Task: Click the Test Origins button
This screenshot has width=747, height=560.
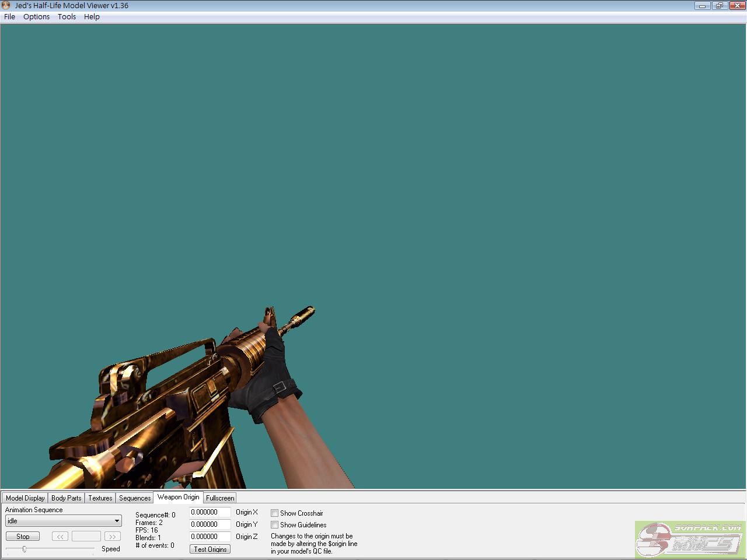Action: (210, 549)
